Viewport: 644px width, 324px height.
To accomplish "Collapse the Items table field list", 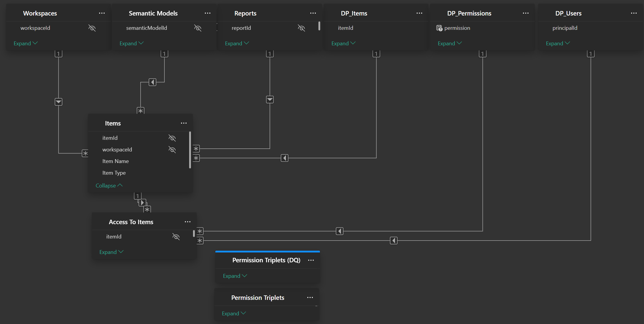I will point(109,185).
